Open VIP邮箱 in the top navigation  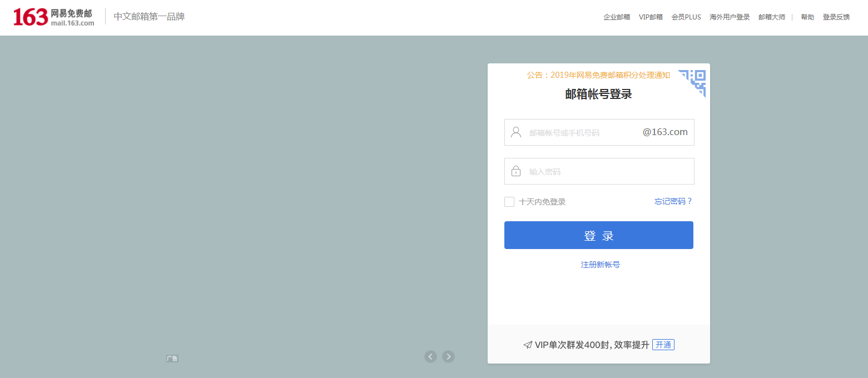(651, 17)
